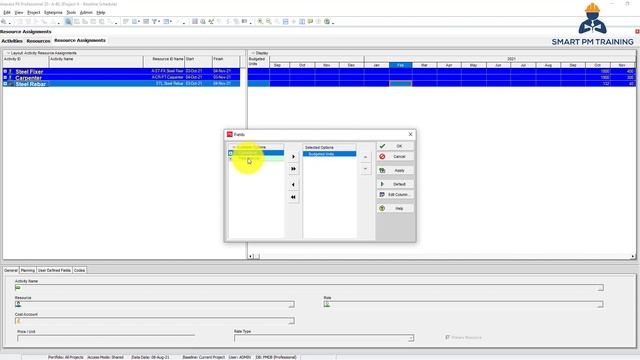Screen dimensions: 640x360
Task: Open the Codes details tab
Action: click(x=79, y=270)
